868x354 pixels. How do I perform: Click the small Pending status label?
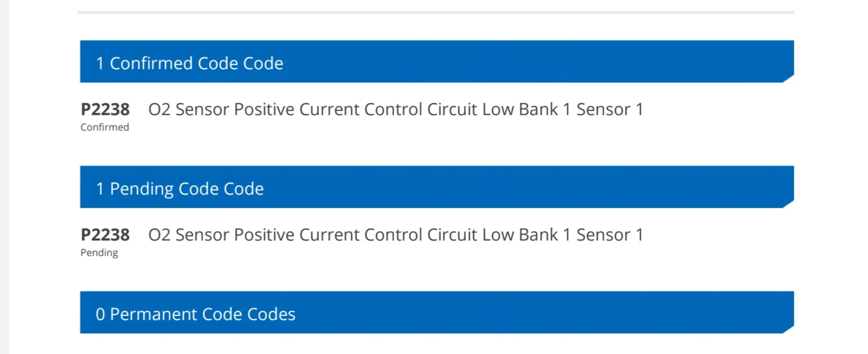point(99,252)
